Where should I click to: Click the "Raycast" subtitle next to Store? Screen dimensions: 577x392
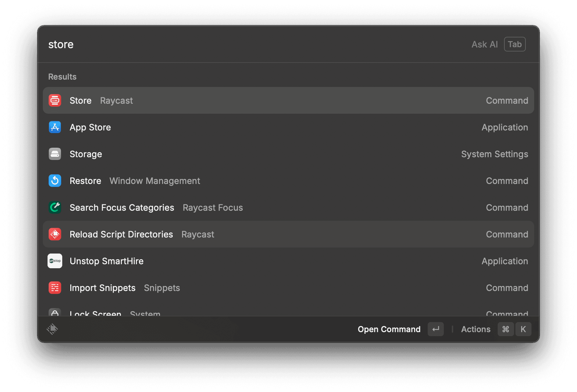pyautogui.click(x=116, y=100)
